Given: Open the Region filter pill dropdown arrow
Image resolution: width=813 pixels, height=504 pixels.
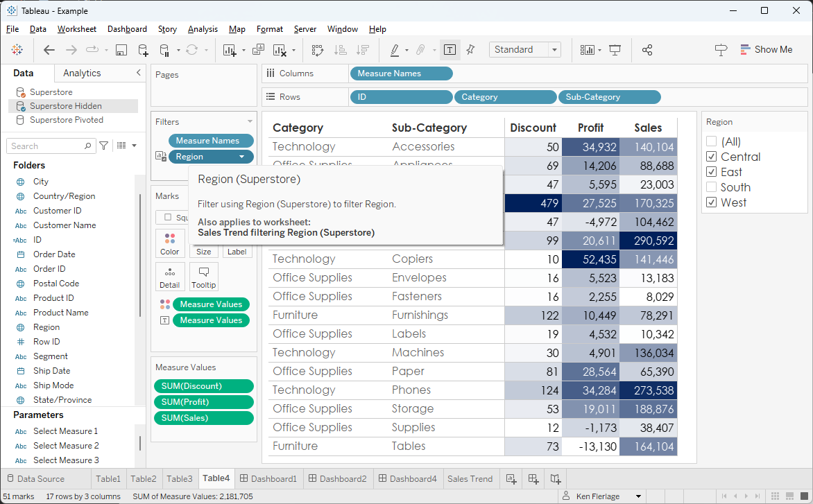Looking at the screenshot, I should pyautogui.click(x=241, y=157).
